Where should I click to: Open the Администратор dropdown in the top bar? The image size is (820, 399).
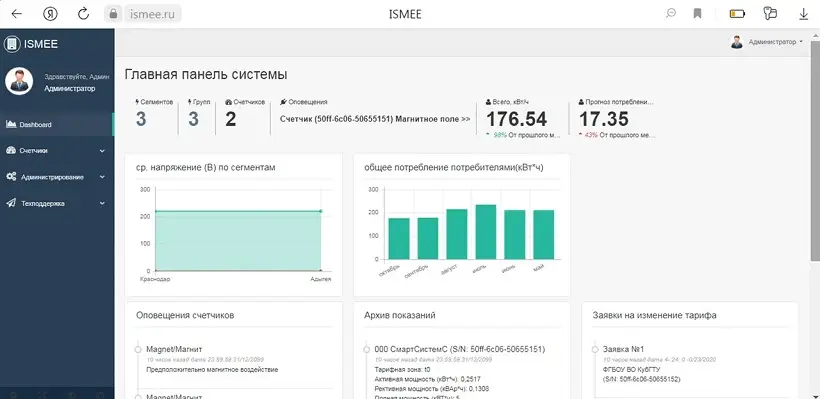click(x=767, y=42)
